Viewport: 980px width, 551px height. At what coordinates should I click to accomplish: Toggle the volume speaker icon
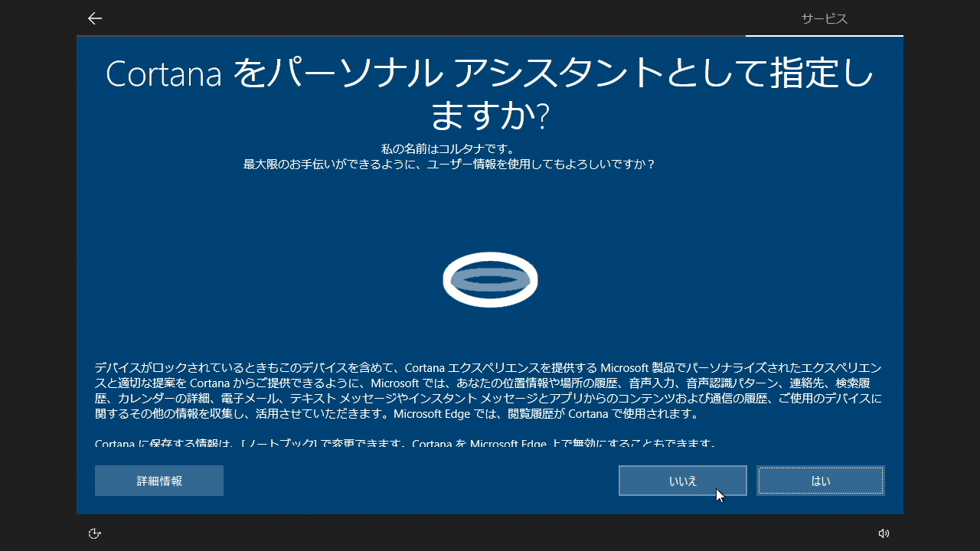point(884,533)
